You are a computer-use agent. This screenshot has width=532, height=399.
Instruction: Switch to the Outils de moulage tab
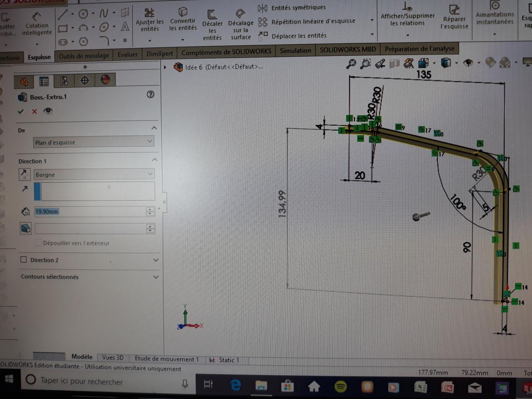click(x=84, y=56)
